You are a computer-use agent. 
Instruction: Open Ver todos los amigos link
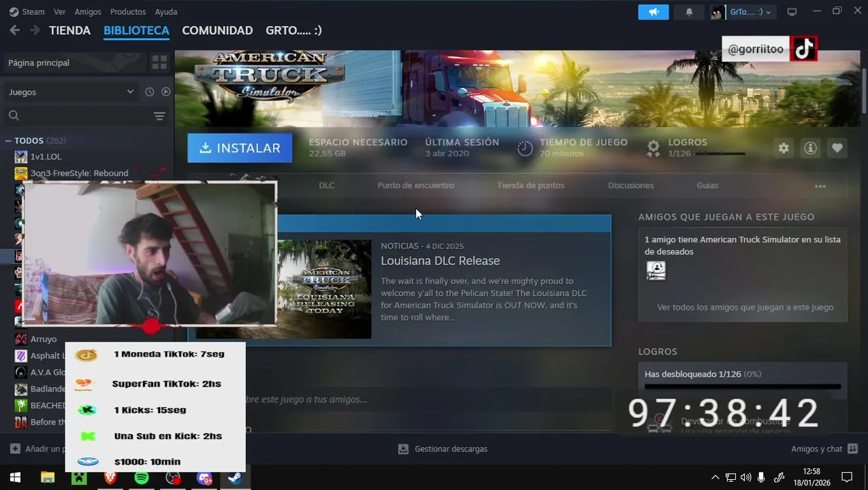point(745,307)
